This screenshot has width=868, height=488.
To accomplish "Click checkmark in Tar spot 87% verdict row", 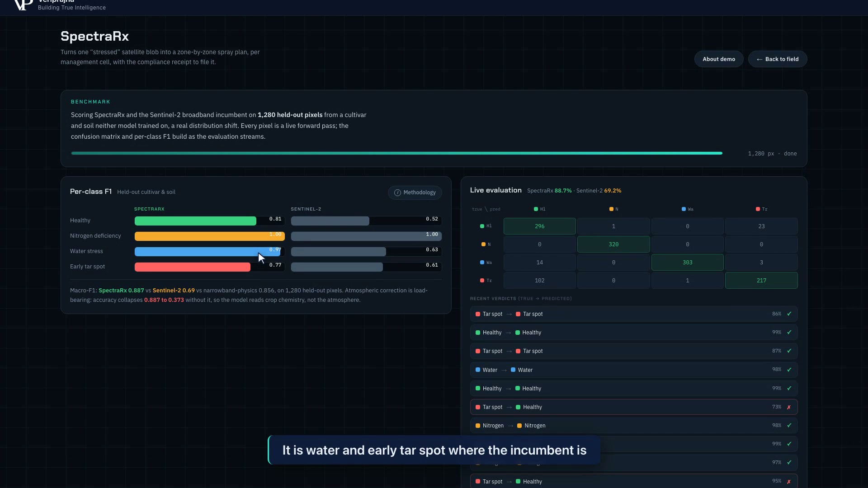I will click(x=789, y=351).
